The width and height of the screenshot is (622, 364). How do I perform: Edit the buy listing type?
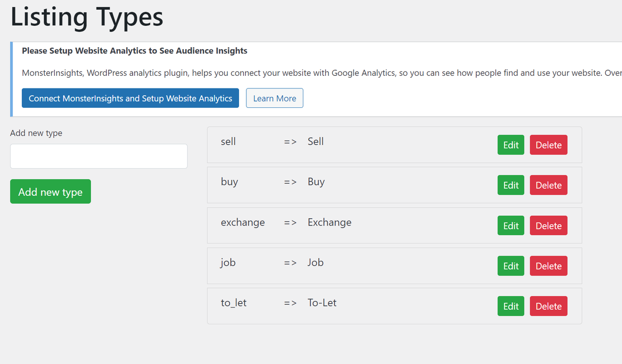coord(511,185)
